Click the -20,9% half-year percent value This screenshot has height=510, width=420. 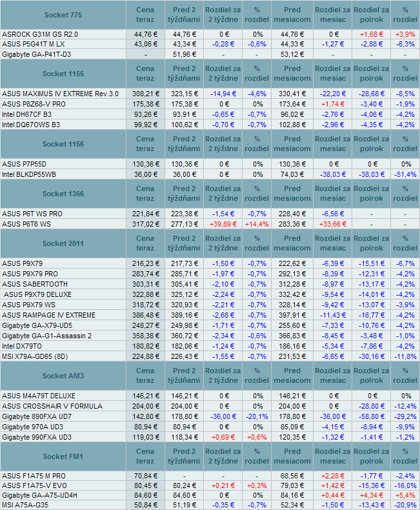[x=405, y=505]
